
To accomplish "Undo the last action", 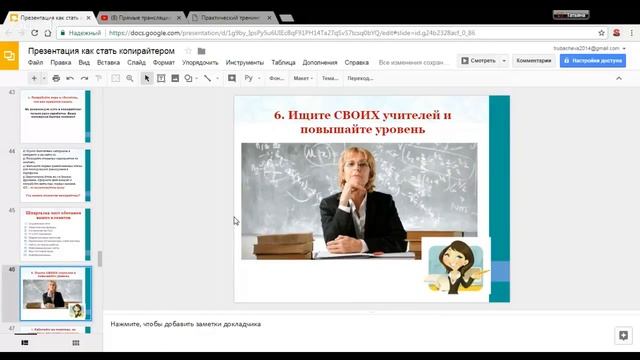I will 70,78.
